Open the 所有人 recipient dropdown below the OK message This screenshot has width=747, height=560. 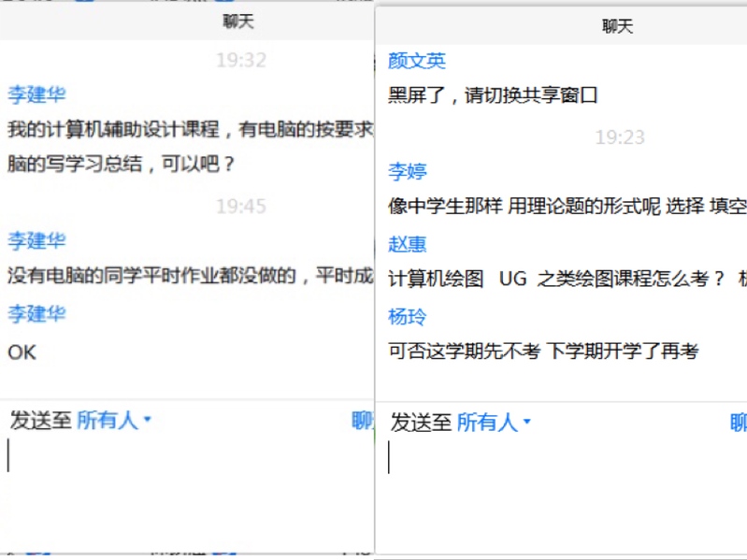tap(112, 421)
